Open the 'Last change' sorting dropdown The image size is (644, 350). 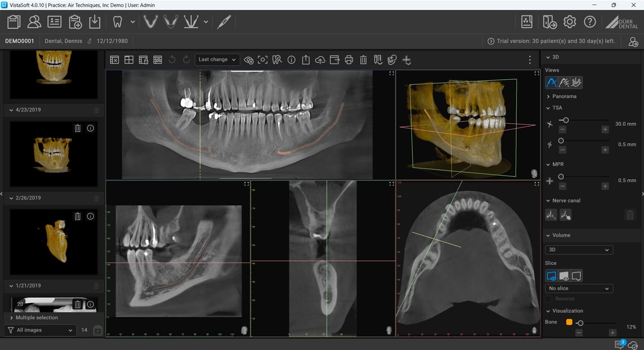pos(217,59)
